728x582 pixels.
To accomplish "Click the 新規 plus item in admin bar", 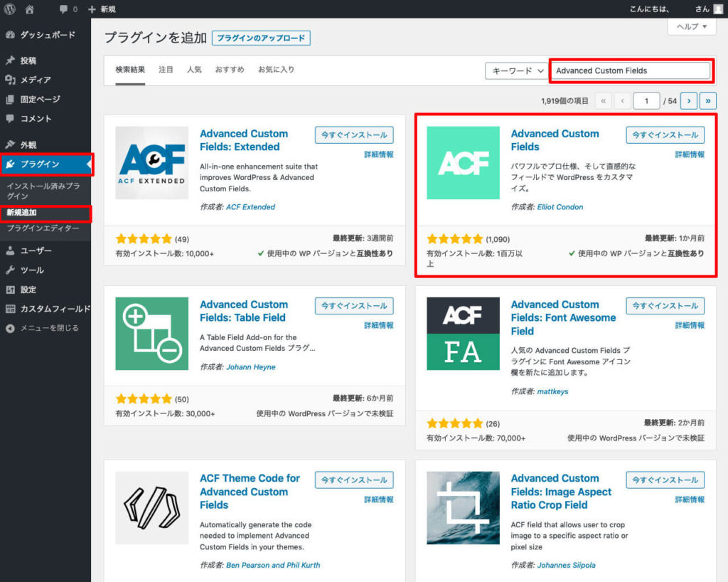I will click(102, 9).
